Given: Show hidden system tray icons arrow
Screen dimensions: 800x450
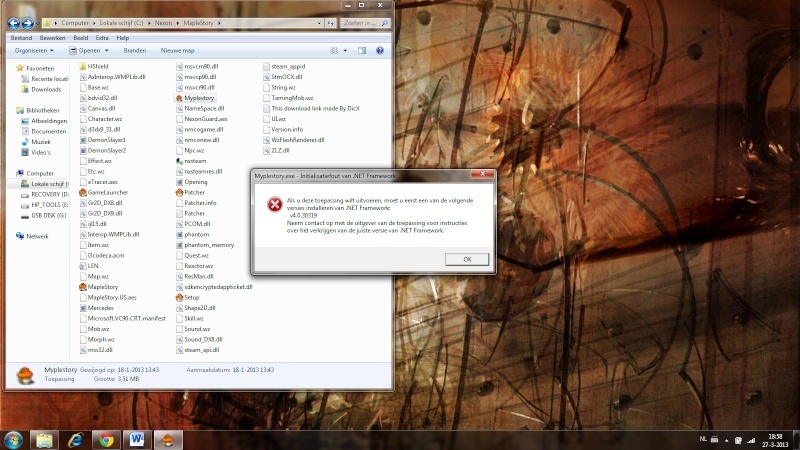Looking at the screenshot, I should pyautogui.click(x=727, y=440).
